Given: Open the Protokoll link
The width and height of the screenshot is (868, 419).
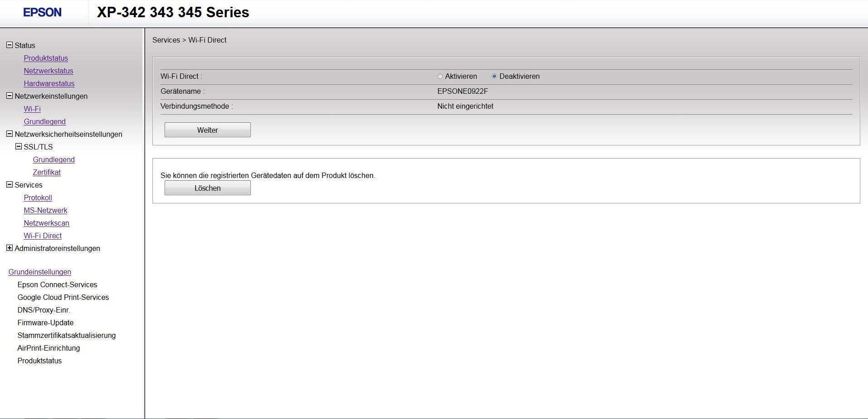Looking at the screenshot, I should pos(38,198).
